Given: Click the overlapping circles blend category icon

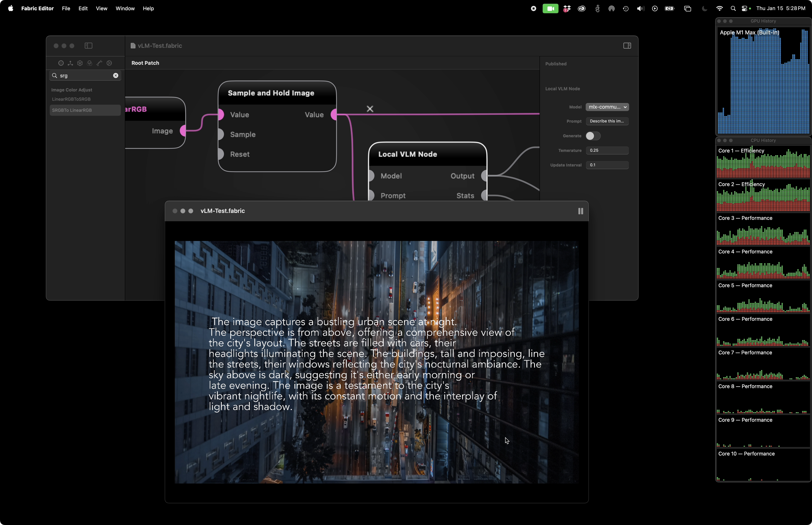Looking at the screenshot, I should point(90,63).
